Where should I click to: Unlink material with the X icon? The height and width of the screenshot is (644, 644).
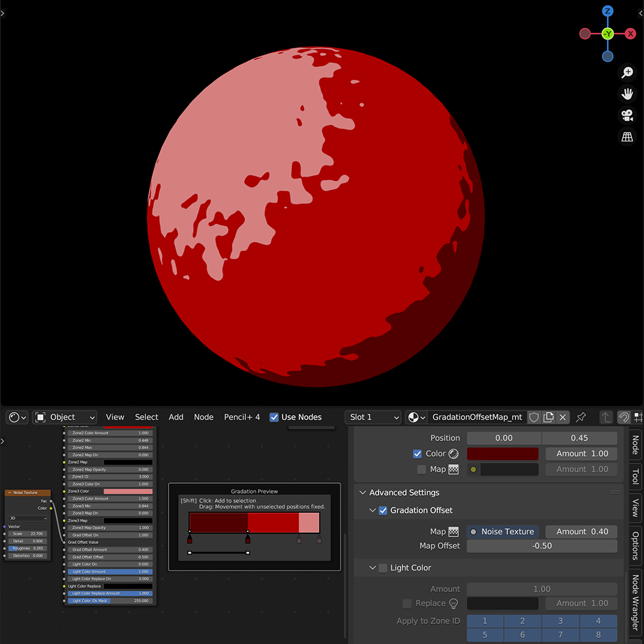coord(563,417)
